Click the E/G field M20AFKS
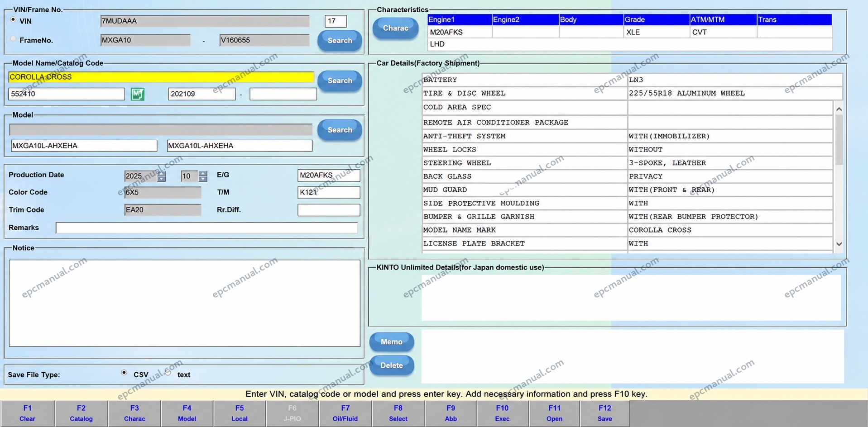This screenshot has width=868, height=427. click(x=329, y=176)
